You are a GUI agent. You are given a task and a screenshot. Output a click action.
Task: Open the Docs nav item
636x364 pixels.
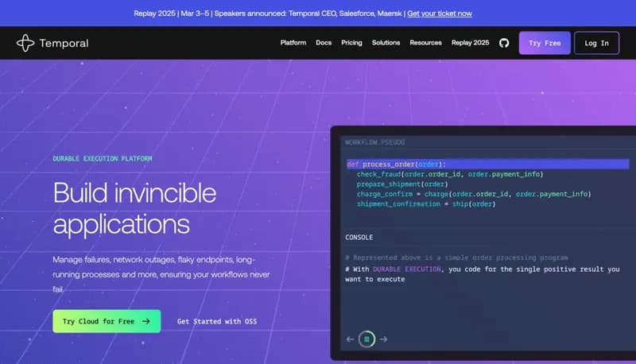[324, 43]
